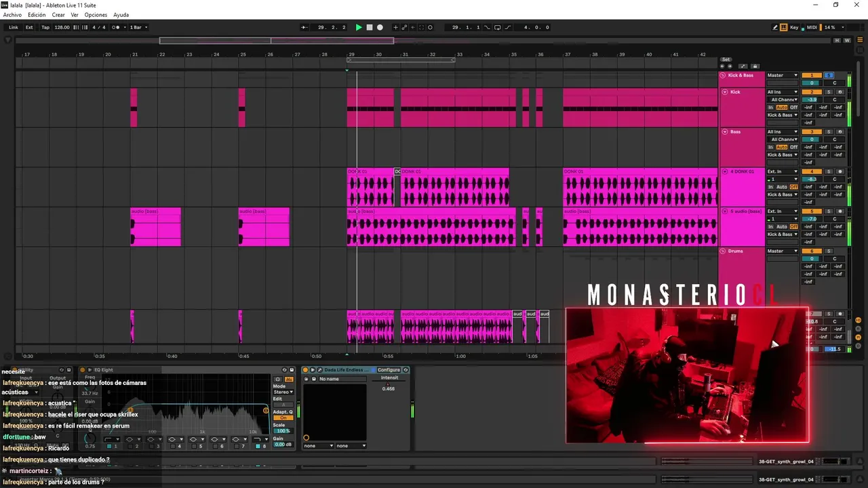This screenshot has height=488, width=868.
Task: Toggle the MIDI map mode button
Action: tap(812, 27)
